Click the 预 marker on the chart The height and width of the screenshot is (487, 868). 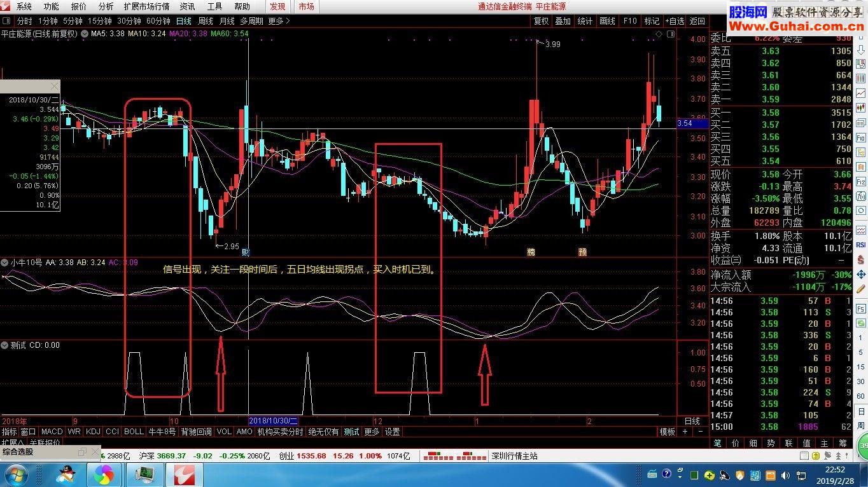click(x=582, y=252)
